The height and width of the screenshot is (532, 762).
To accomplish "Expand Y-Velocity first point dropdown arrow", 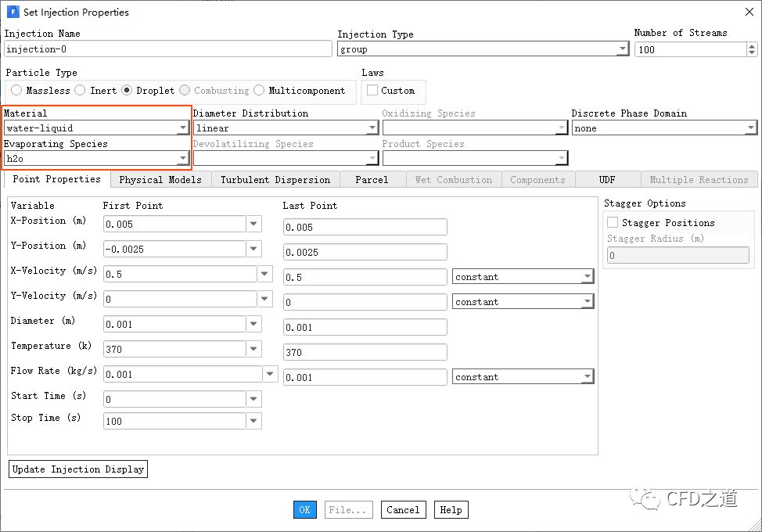I will point(265,299).
